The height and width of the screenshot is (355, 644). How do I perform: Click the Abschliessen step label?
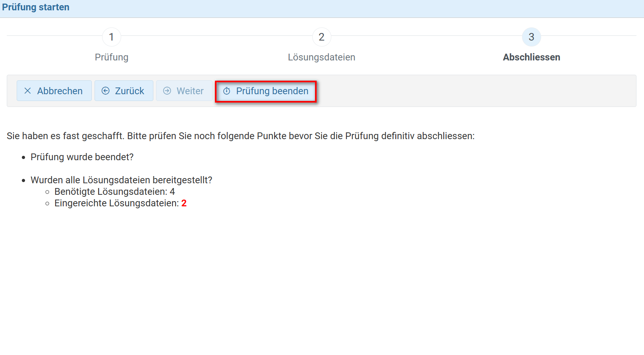click(x=532, y=57)
